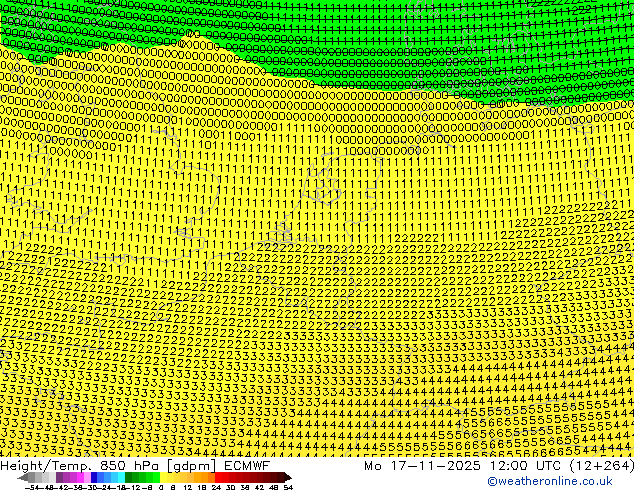Screen dimensions: 634x490
Task: Pick the magenta legend swatch near -36
Action: coord(80,477)
